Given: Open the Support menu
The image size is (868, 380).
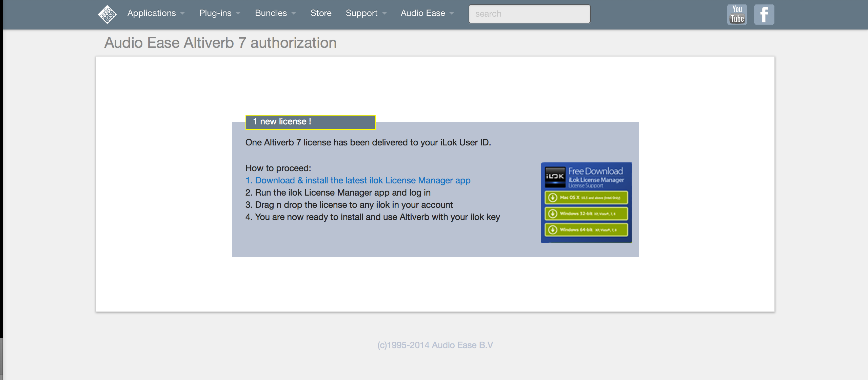Looking at the screenshot, I should 361,13.
